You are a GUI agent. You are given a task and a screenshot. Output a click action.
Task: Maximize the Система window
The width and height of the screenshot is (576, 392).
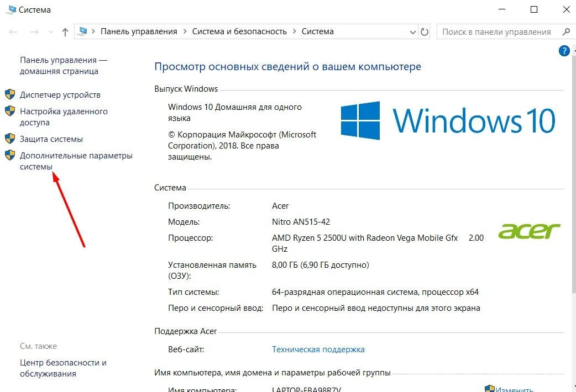click(x=534, y=9)
